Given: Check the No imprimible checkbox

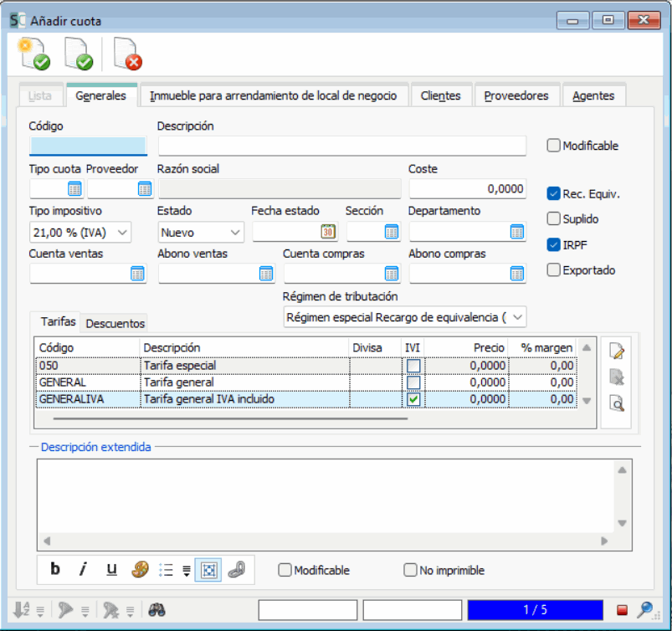Looking at the screenshot, I should [410, 570].
